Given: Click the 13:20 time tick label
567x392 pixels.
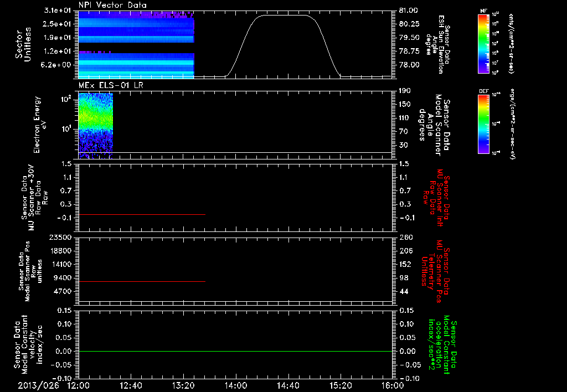Looking at the screenshot, I should pyautogui.click(x=183, y=385).
